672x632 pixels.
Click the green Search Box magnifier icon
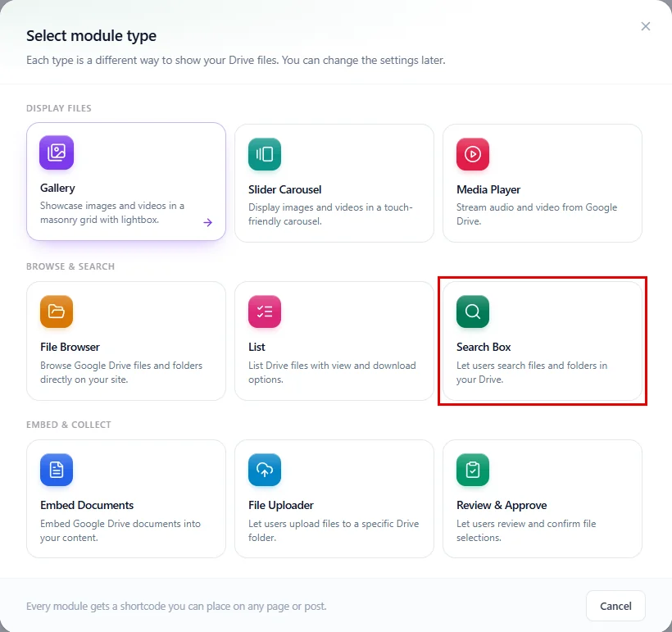[x=473, y=311]
